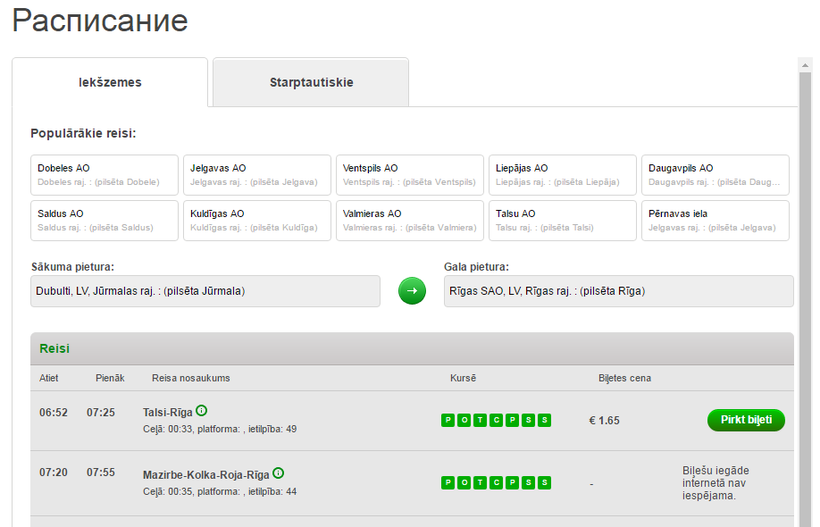Click the green swap direction arrow button
Screen dimensions: 820x527
(412, 291)
